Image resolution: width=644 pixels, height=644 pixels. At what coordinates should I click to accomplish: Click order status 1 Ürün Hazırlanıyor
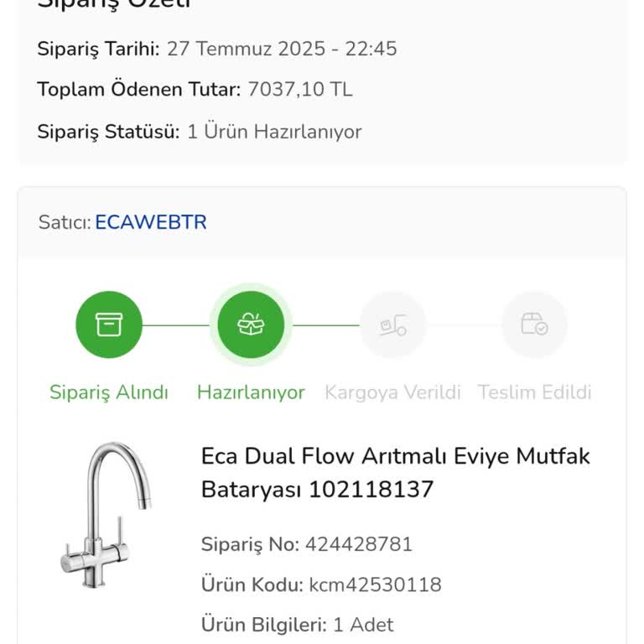pos(274,132)
